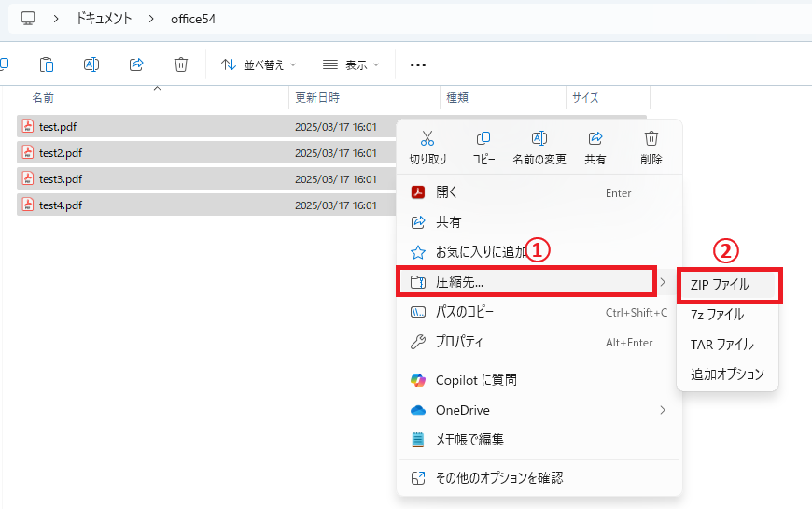Expand the chevron after ドキュメント breadcrumb
This screenshot has height=509, width=812.
coord(151,19)
